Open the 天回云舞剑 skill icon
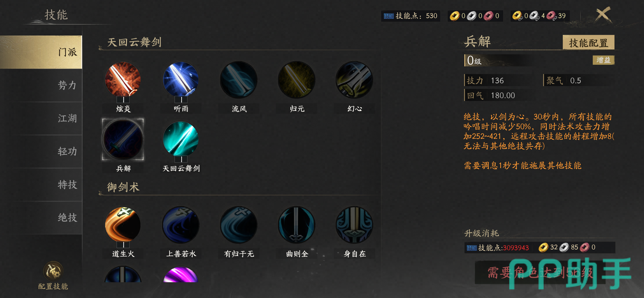This screenshot has height=298, width=644. 181,139
